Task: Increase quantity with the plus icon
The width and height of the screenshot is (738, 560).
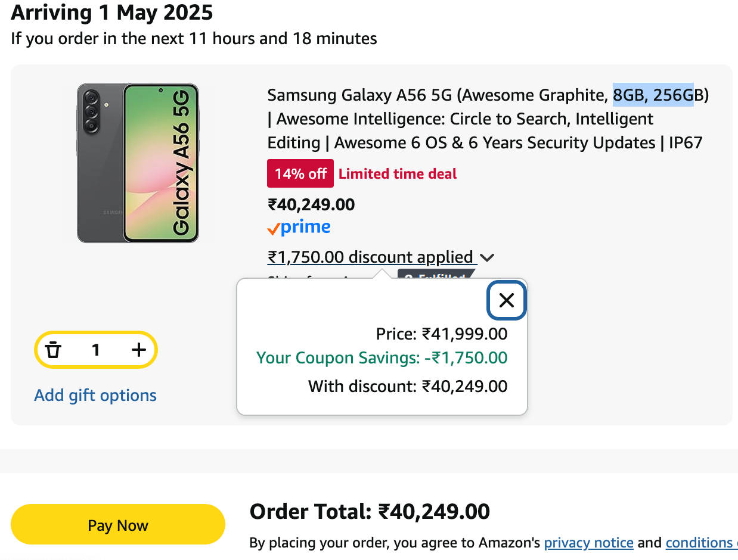Action: click(138, 350)
